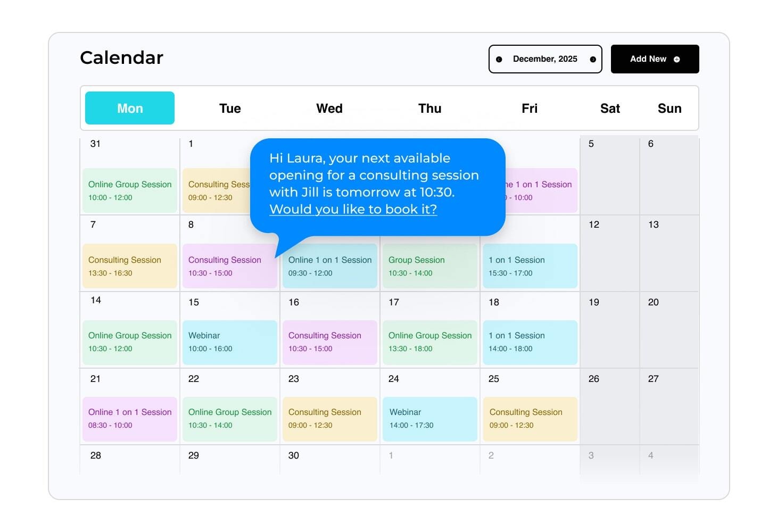Open the Webinar event on December 15
Viewport: 777px width, 532px height.
tap(230, 342)
